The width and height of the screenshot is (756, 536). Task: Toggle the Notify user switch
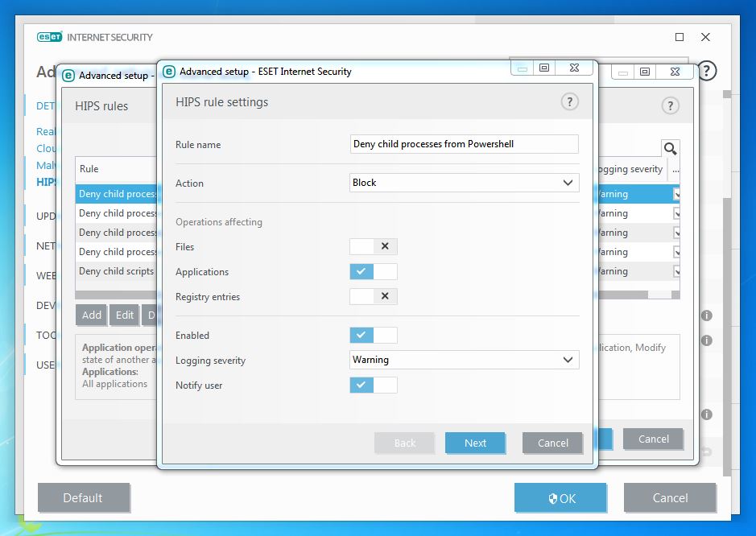click(x=374, y=386)
